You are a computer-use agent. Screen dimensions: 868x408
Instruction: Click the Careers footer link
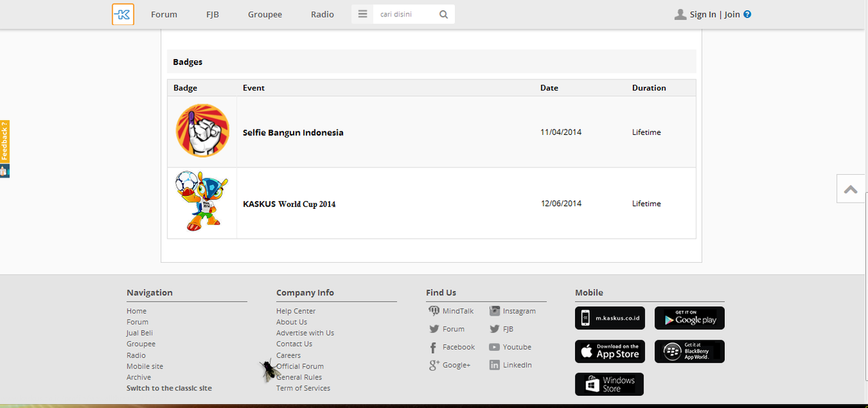(x=289, y=355)
